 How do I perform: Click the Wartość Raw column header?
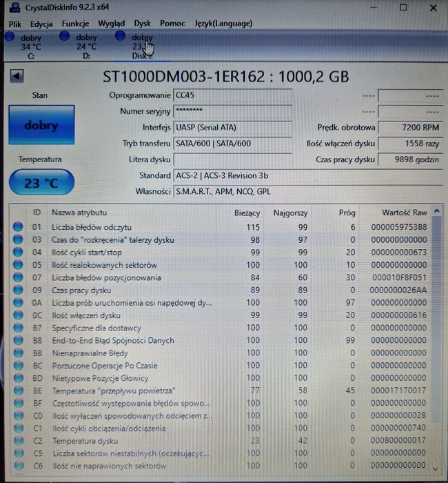point(395,213)
